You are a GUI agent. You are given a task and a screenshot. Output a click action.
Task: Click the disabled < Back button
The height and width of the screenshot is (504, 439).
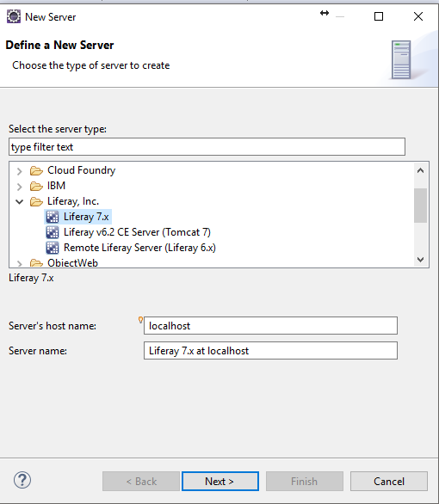tap(141, 481)
